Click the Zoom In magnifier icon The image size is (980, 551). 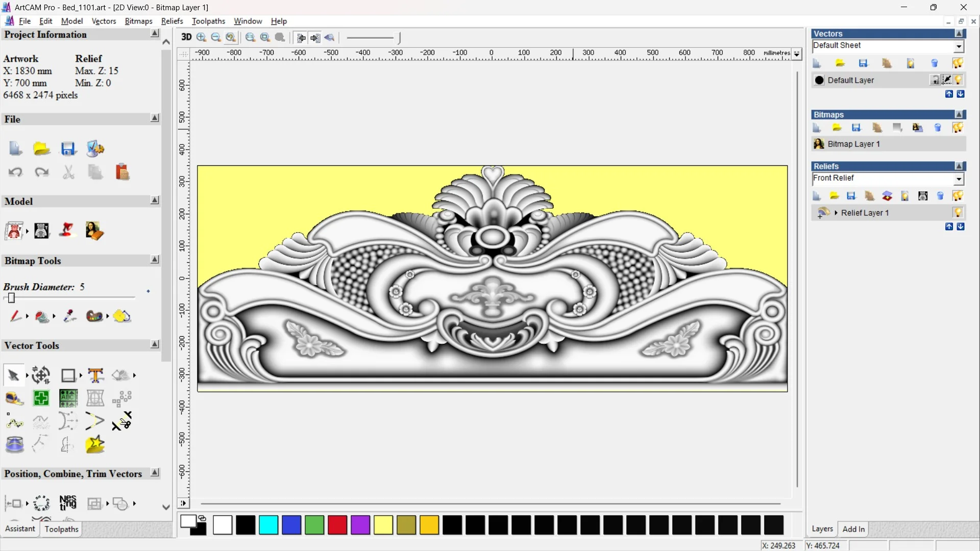[202, 37]
